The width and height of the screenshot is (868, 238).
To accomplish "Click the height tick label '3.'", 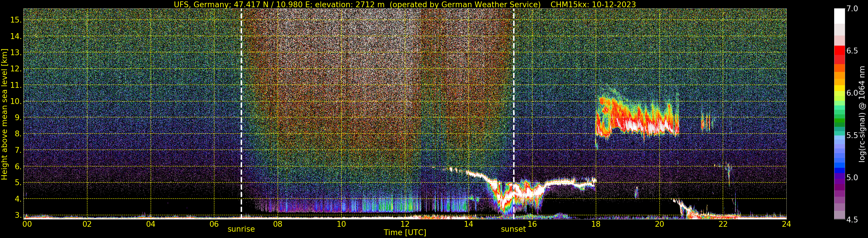I will 18,215.
